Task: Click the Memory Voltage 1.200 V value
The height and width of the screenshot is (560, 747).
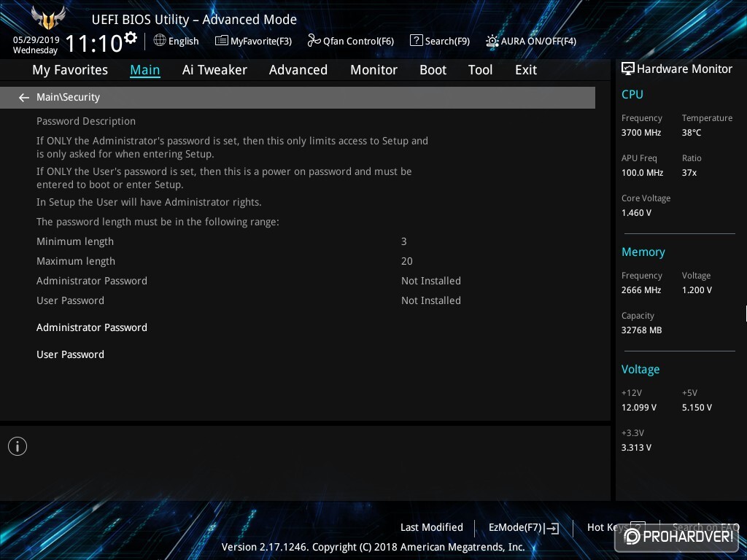Action: (x=697, y=290)
